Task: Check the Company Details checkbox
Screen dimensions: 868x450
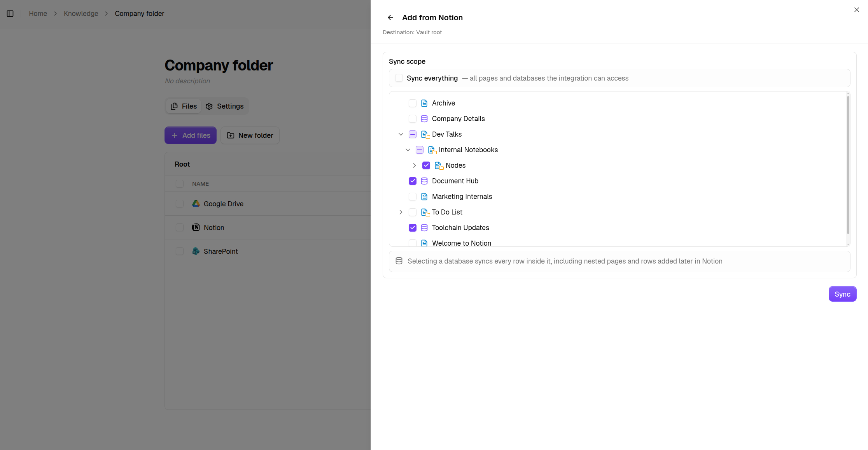Action: (413, 119)
